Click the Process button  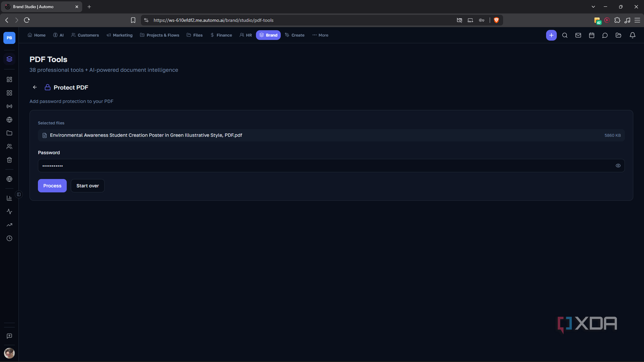[52, 186]
